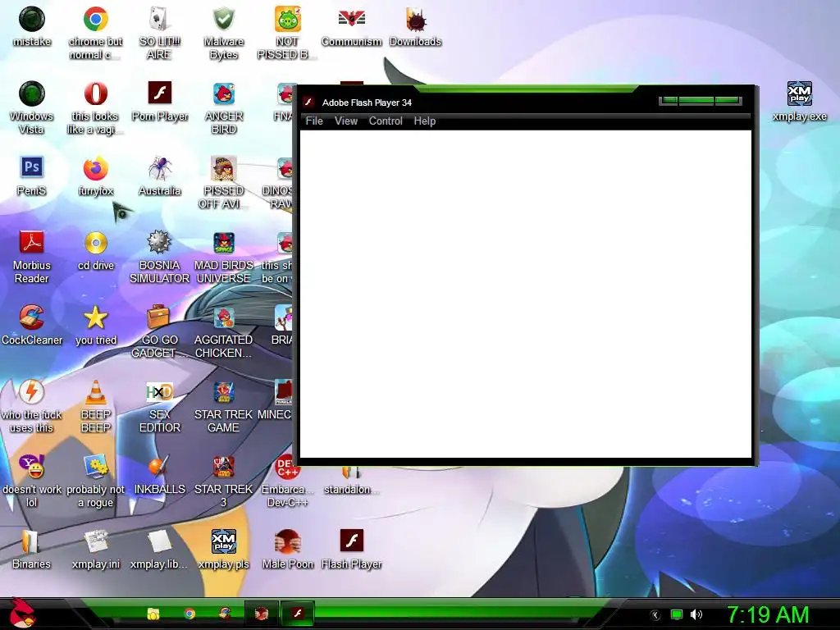Maximize the Adobe Flash Player window
Screen dimensions: 840x630
(696, 100)
